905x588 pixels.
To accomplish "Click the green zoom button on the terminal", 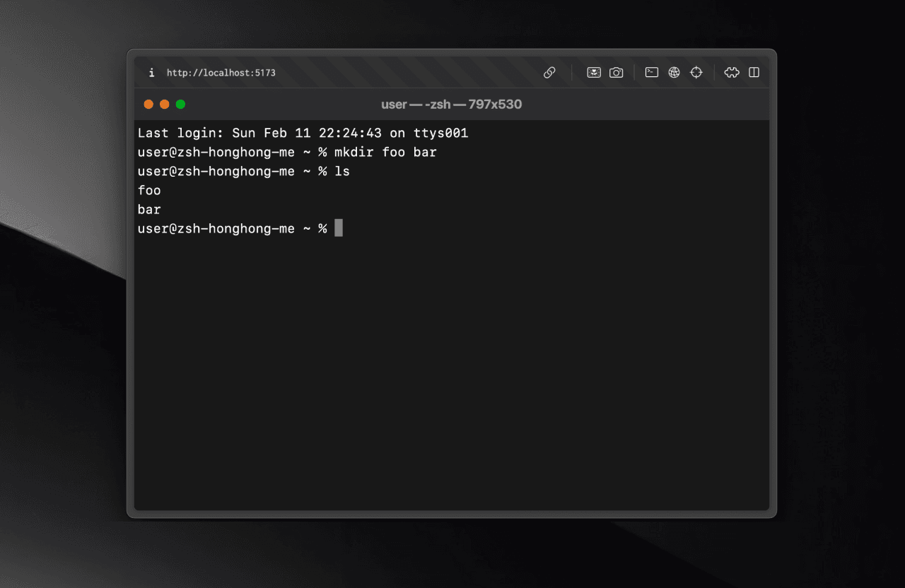I will point(180,103).
